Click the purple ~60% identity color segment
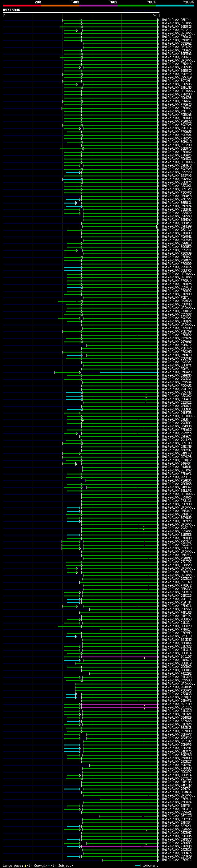The image size is (197, 868). coord(98,6)
